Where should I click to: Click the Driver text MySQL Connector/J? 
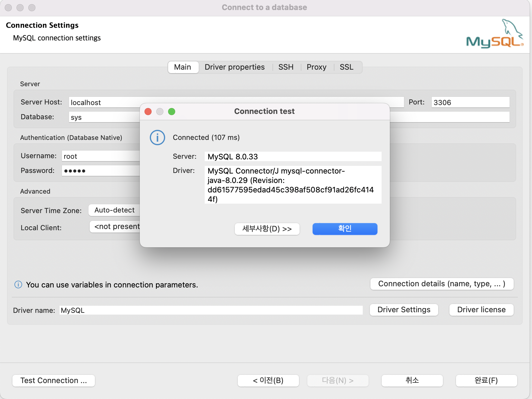click(x=293, y=185)
